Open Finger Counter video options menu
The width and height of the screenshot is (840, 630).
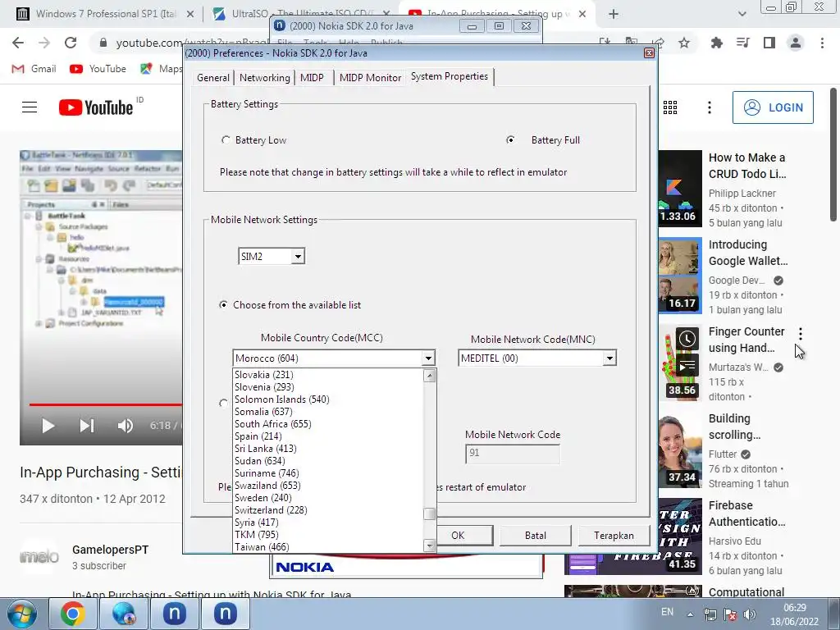(801, 334)
